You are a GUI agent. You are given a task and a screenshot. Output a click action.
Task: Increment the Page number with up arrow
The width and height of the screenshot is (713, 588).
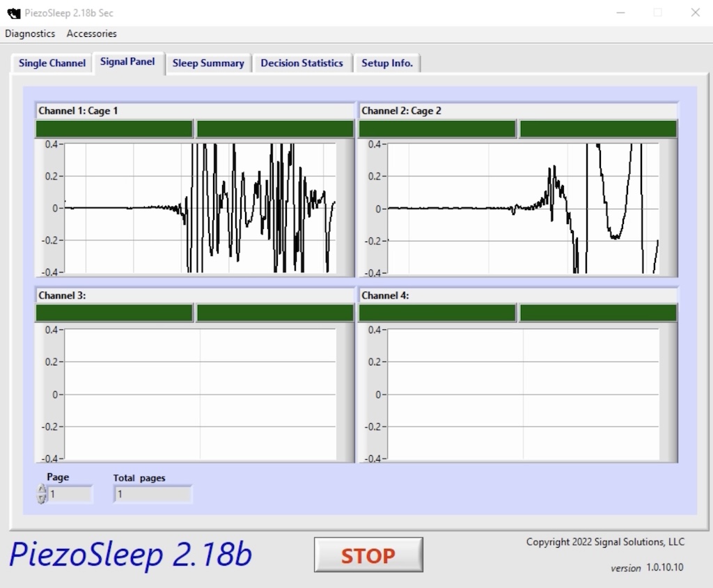(x=42, y=490)
